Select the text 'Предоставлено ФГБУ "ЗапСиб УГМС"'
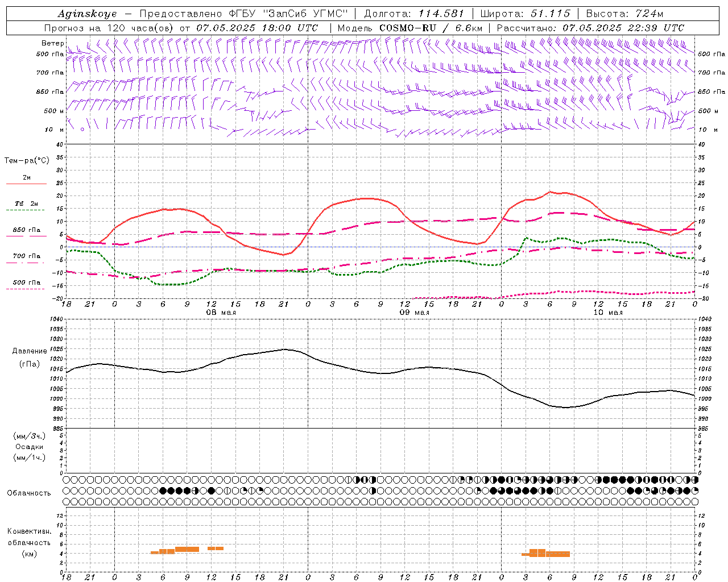The height and width of the screenshot is (582, 728). 243,14
